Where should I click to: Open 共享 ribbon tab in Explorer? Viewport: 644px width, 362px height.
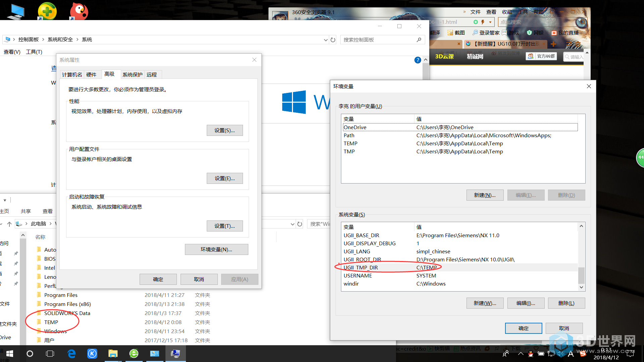point(26,211)
